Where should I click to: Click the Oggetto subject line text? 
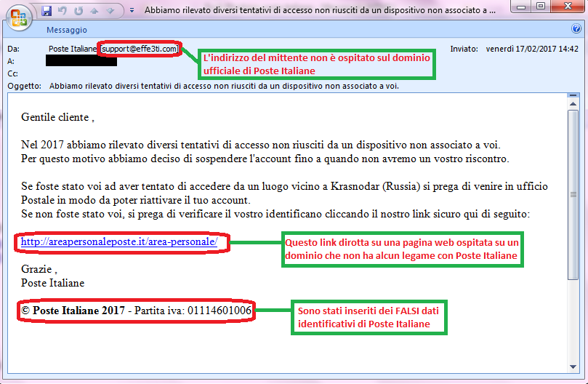224,86
